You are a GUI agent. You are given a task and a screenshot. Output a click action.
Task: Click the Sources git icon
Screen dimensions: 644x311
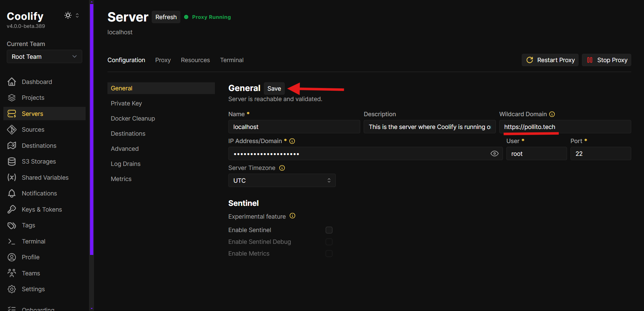[12, 130]
